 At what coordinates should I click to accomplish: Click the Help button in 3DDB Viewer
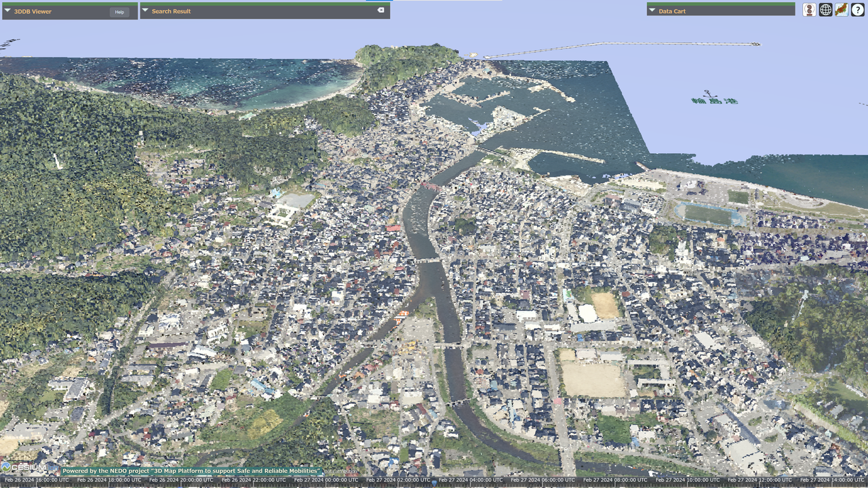119,12
